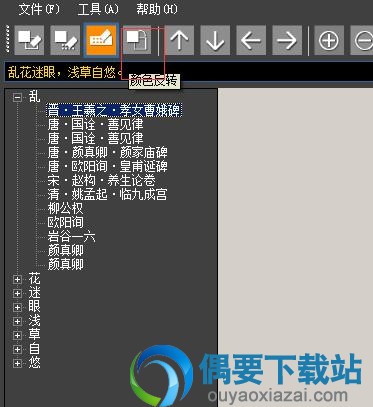Select the 迷 node label

pyautogui.click(x=34, y=293)
